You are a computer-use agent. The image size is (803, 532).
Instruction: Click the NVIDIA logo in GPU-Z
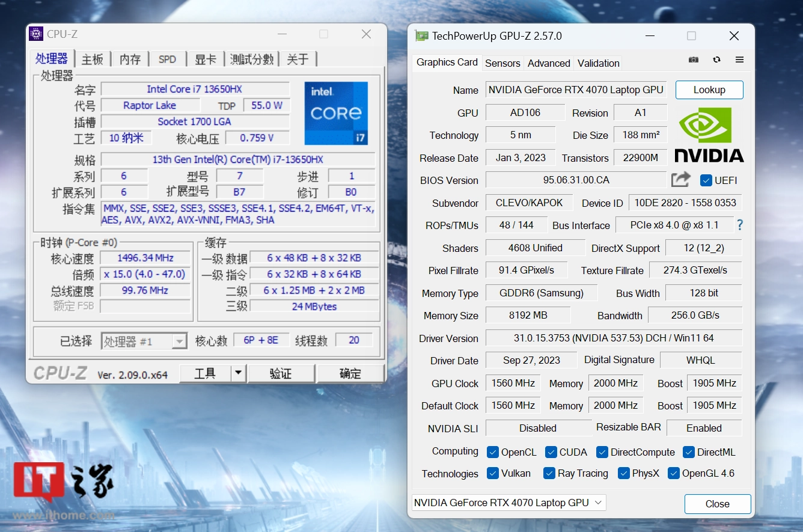709,135
